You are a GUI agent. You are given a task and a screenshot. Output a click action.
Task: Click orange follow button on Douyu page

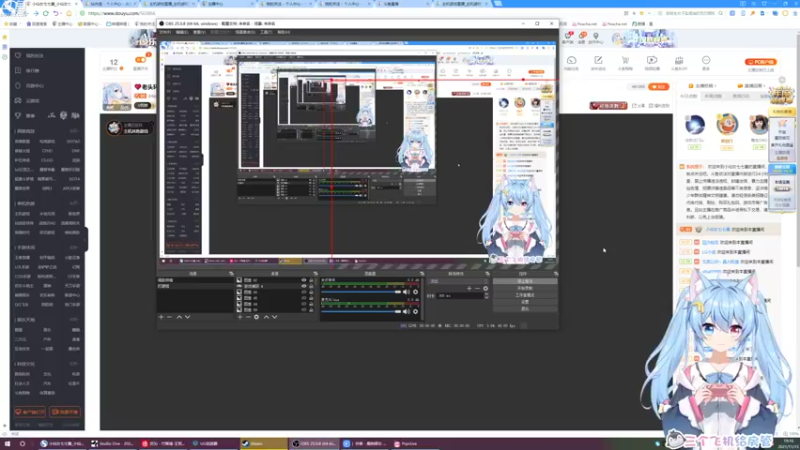(659, 87)
